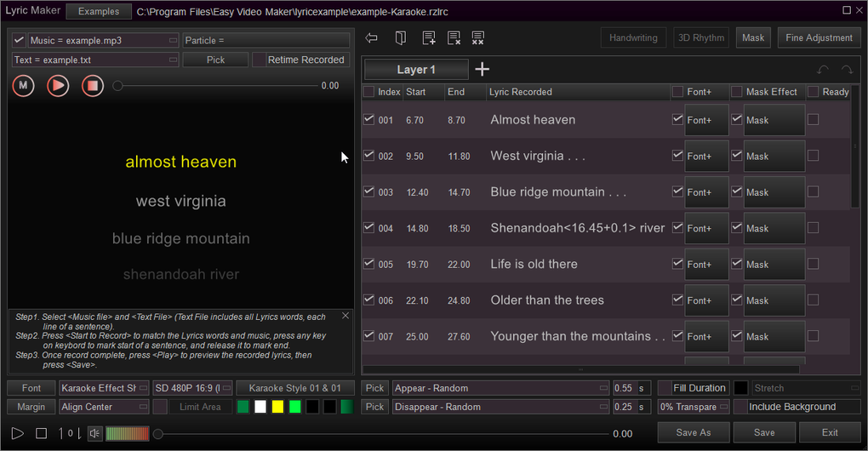Open the 3D Rhythm mode

pos(701,37)
